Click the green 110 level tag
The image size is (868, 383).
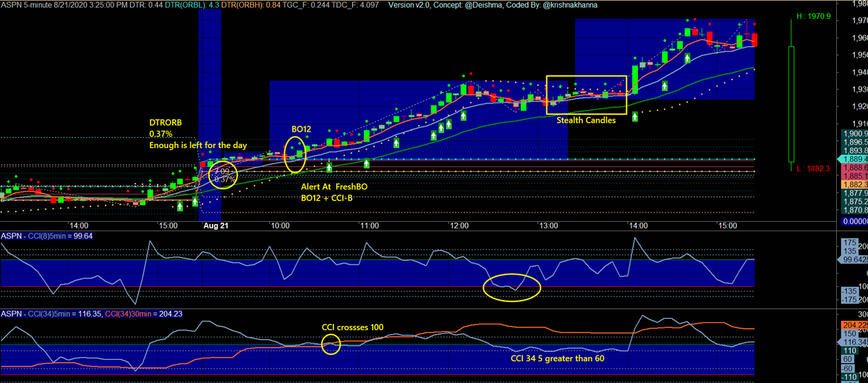click(x=849, y=350)
